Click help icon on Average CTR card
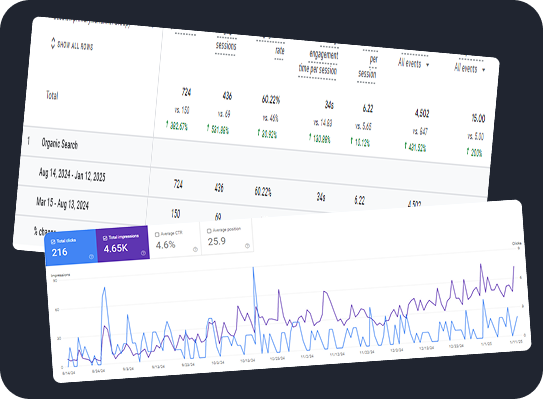The height and width of the screenshot is (399, 543). pyautogui.click(x=195, y=249)
